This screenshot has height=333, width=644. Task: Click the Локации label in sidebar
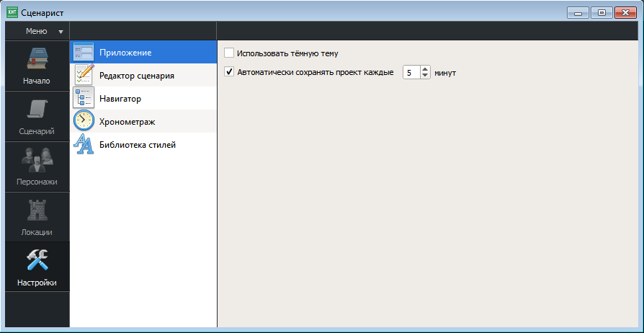[x=37, y=232]
